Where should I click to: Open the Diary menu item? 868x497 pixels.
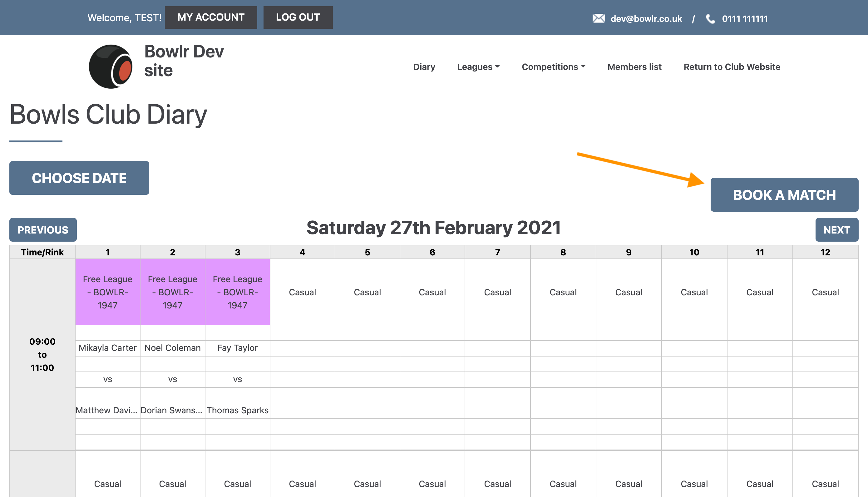click(x=424, y=67)
